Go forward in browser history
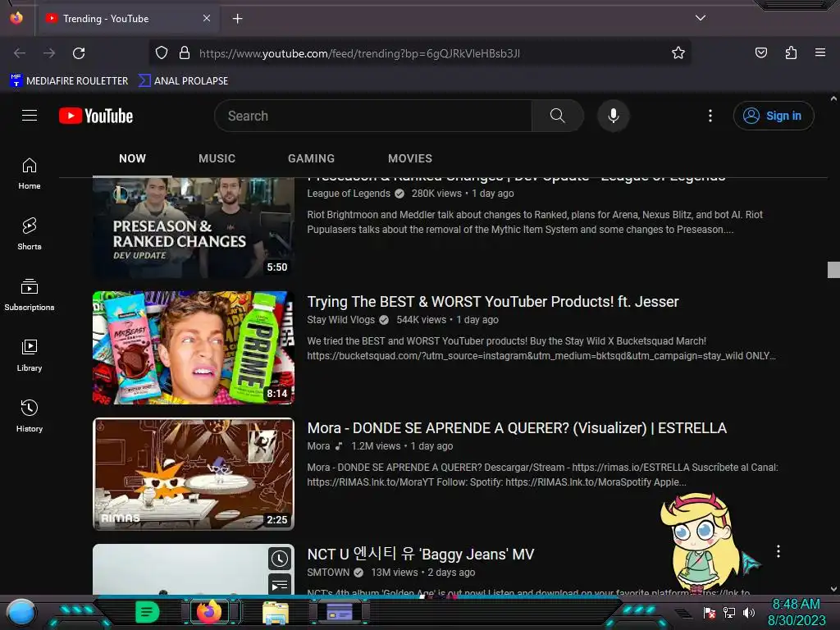Image resolution: width=840 pixels, height=630 pixels. tap(49, 53)
